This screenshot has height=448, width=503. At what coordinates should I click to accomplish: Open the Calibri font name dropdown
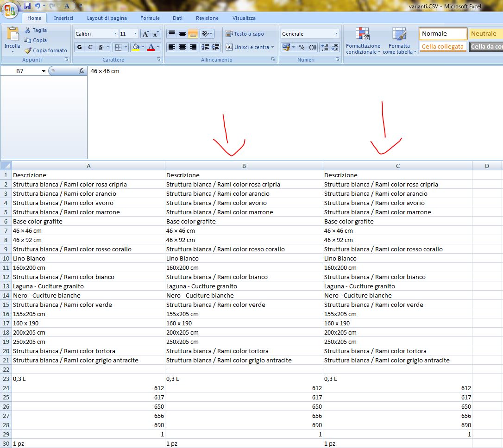[x=115, y=34]
